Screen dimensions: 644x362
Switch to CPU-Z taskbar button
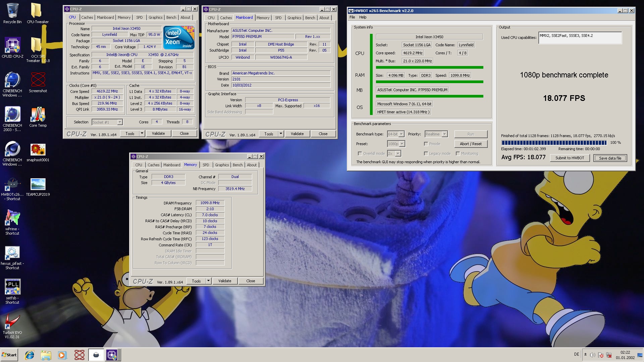112,355
